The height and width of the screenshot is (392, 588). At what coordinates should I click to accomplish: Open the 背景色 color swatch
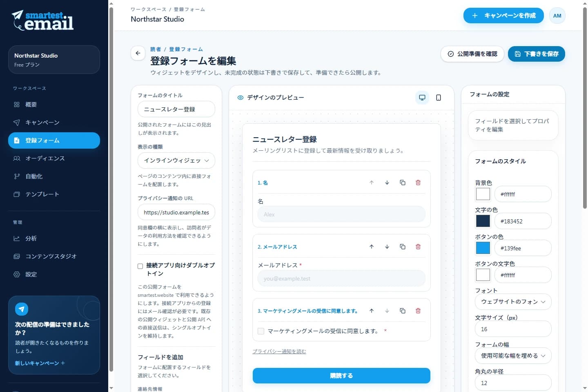(x=483, y=194)
